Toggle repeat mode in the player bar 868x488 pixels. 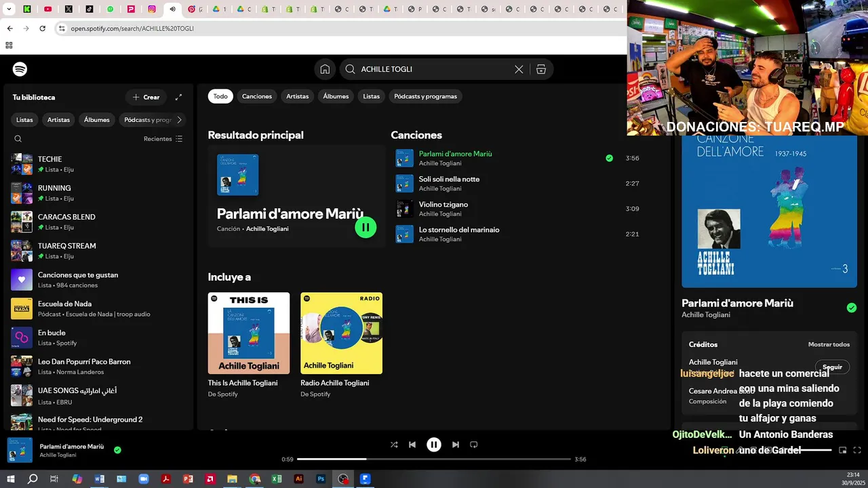[474, 445]
